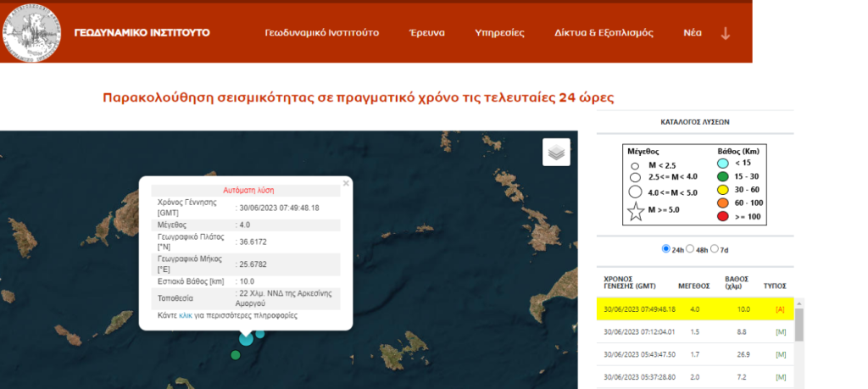Select the 48h time range
Viewport: 868px width, 389px height.
tap(692, 249)
